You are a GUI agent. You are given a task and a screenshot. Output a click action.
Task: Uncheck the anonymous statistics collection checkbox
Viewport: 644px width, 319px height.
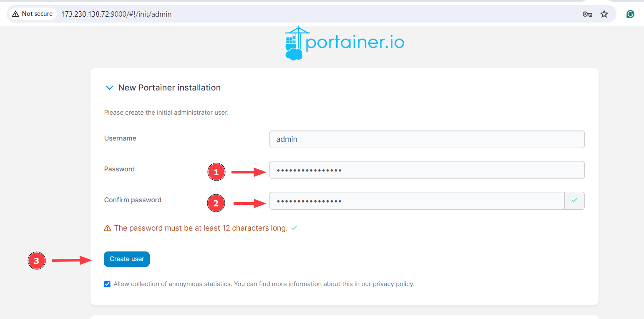(x=107, y=284)
